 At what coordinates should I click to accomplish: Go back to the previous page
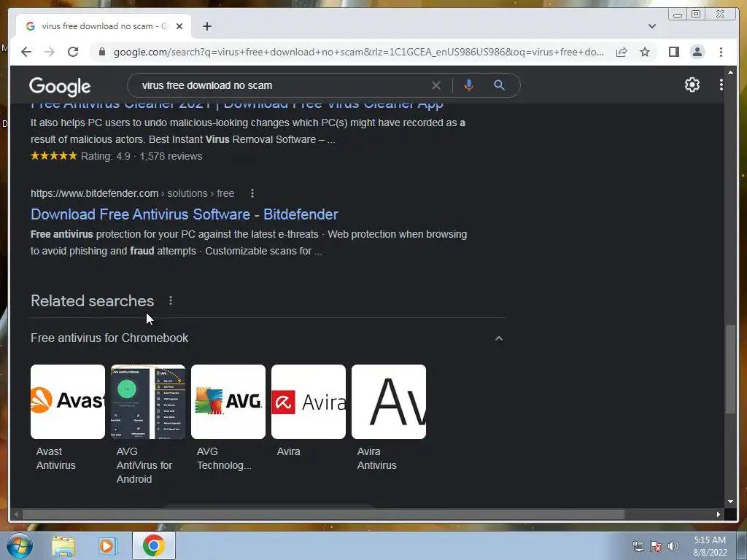[x=26, y=52]
